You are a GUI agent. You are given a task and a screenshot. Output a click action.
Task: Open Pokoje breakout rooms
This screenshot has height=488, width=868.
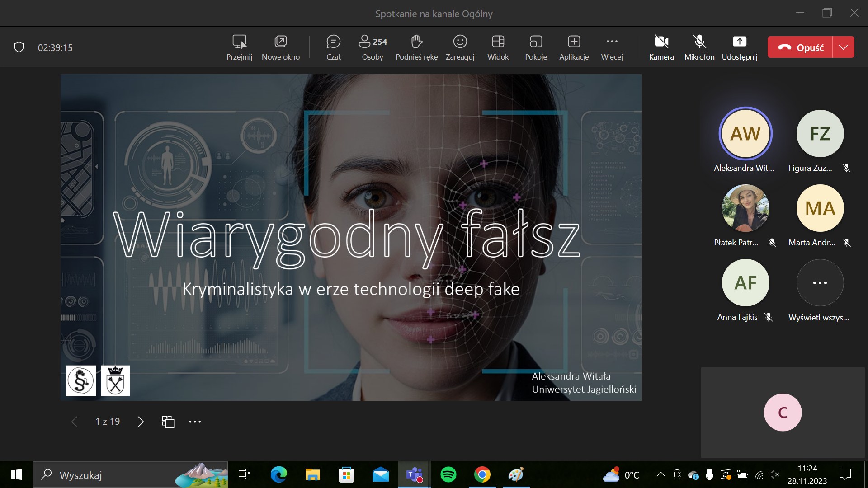click(x=536, y=47)
